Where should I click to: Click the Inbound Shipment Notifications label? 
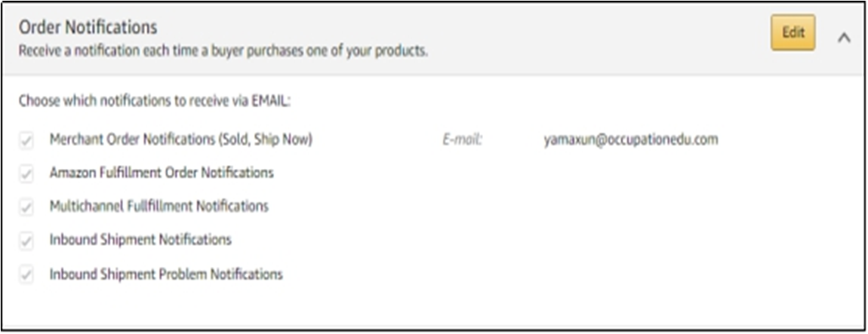pos(140,240)
